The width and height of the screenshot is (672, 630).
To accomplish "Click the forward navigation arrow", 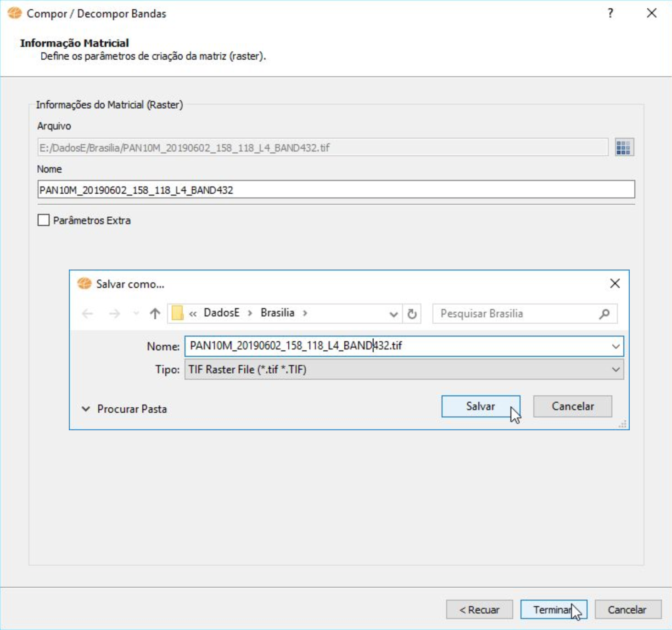I will [114, 314].
